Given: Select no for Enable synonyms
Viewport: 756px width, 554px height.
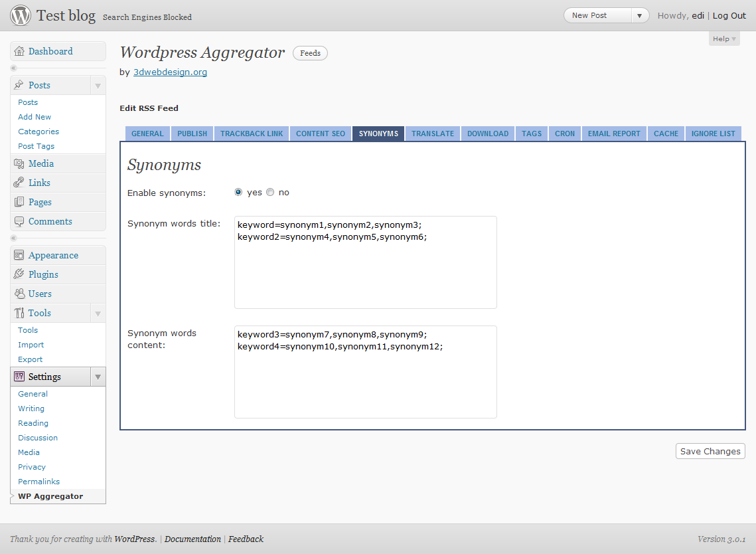Looking at the screenshot, I should click(270, 192).
